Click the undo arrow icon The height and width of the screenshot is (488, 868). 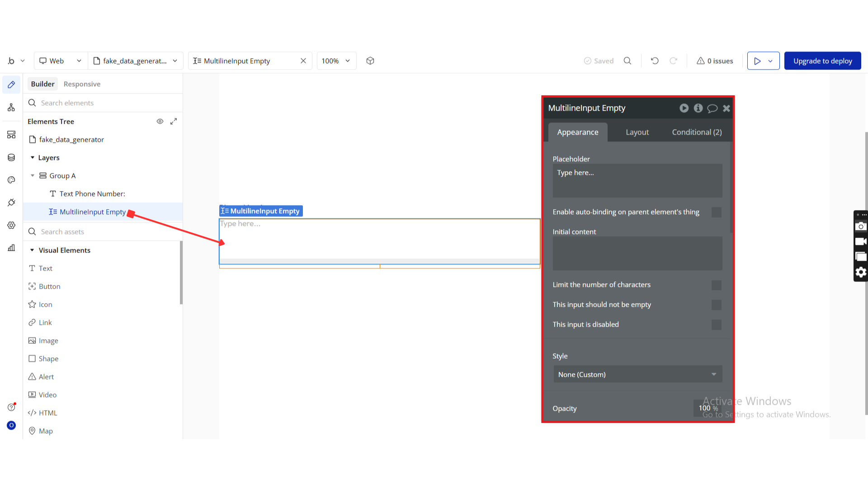(655, 61)
